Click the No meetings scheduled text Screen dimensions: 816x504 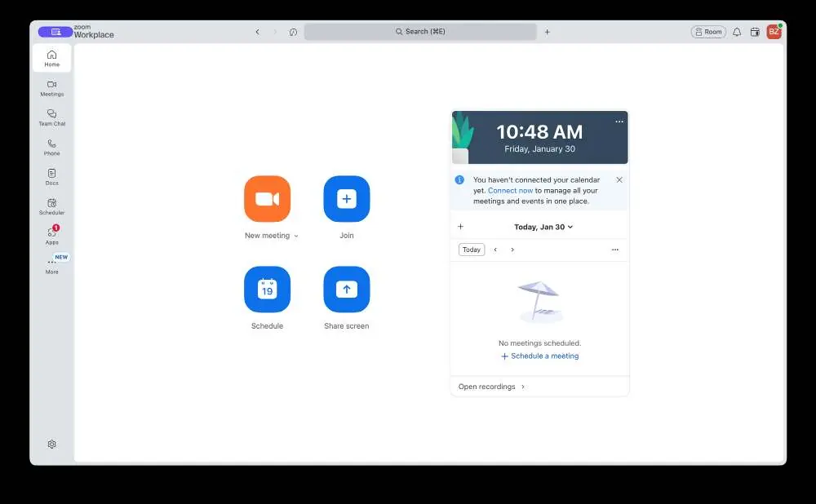pyautogui.click(x=539, y=343)
